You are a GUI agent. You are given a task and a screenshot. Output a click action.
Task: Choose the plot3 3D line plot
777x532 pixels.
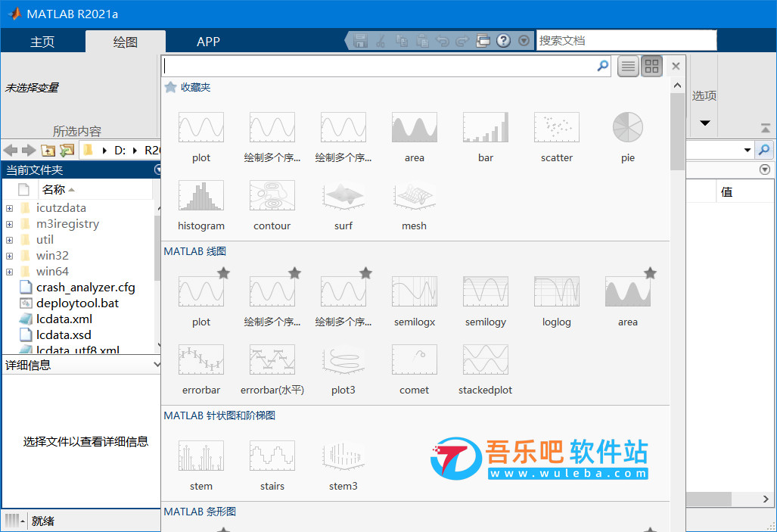(x=343, y=369)
